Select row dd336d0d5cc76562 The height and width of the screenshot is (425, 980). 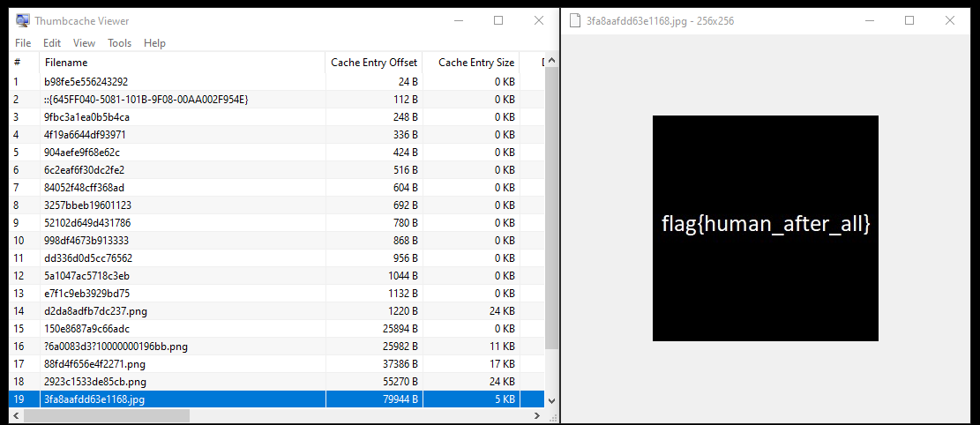pyautogui.click(x=277, y=258)
